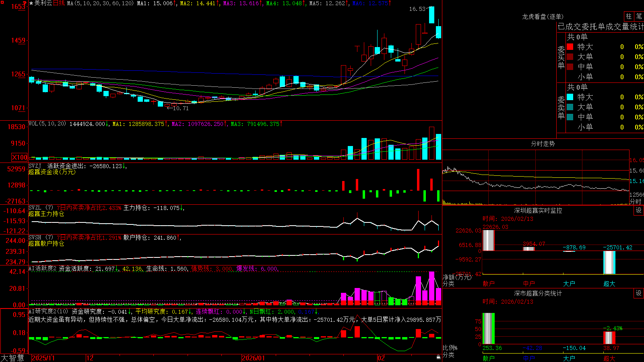Click the 强势线: 3.000 label
The height and width of the screenshot is (362, 644).
tap(212, 268)
